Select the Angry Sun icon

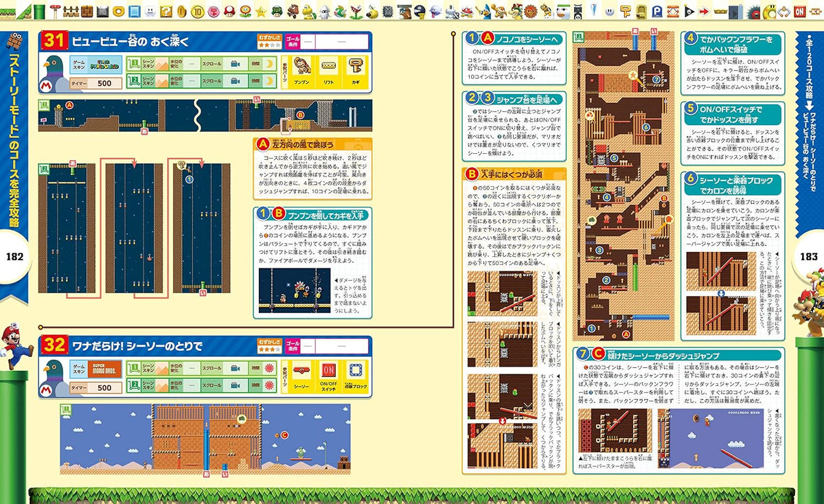click(x=530, y=12)
